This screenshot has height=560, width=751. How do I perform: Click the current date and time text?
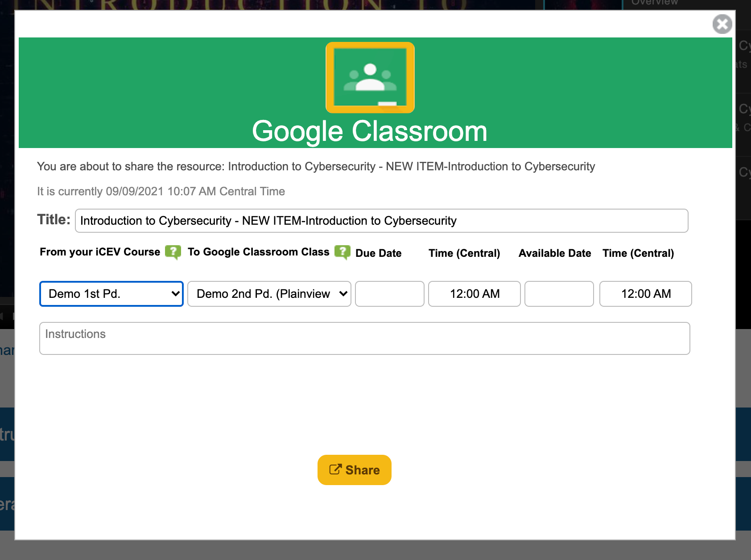click(x=161, y=191)
